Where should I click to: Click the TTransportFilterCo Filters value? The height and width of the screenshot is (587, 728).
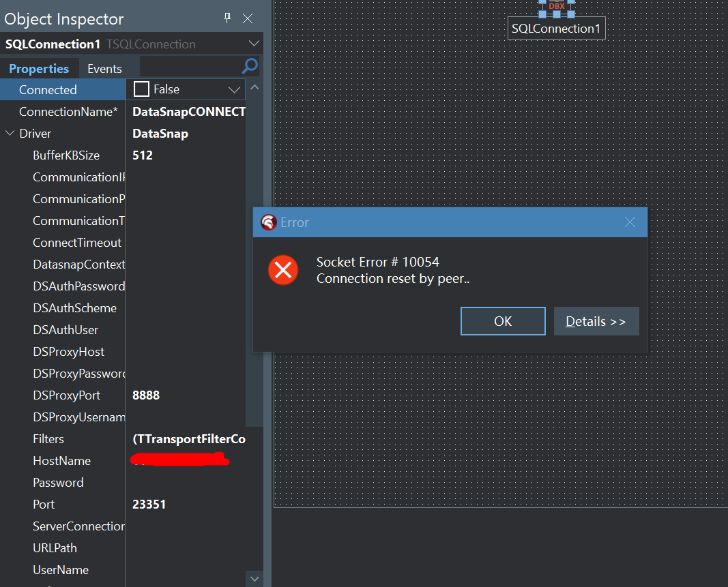(x=188, y=439)
